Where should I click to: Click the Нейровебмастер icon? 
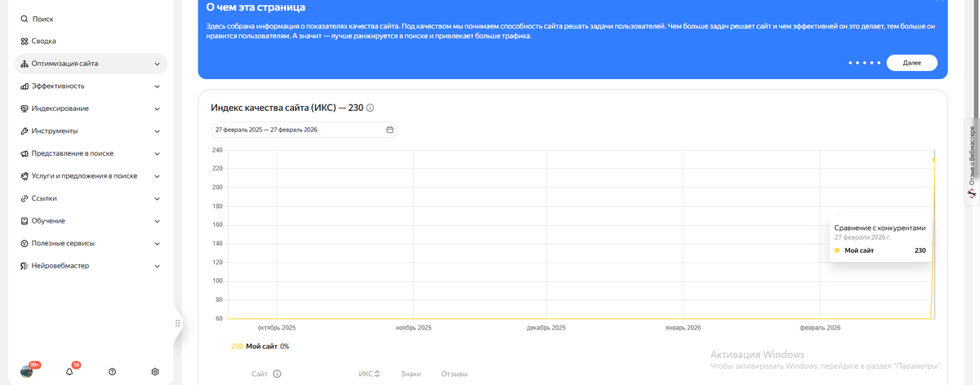24,266
